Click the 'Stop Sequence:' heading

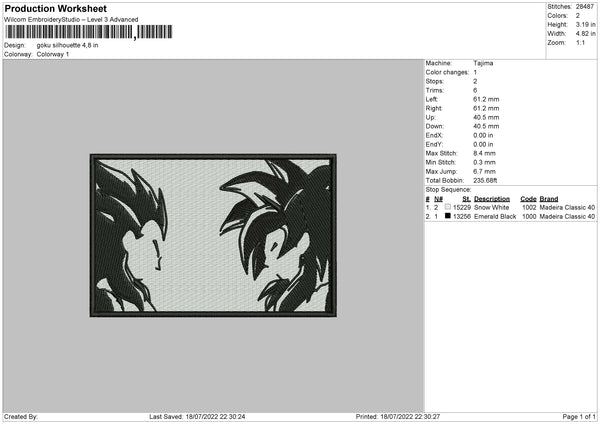tap(448, 190)
